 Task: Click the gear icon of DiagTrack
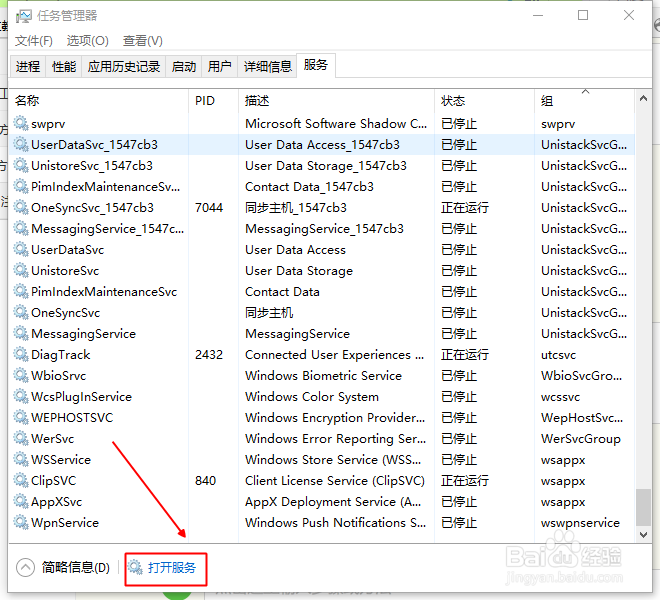coord(21,355)
